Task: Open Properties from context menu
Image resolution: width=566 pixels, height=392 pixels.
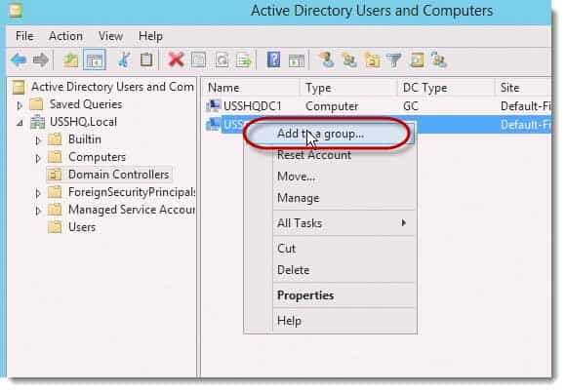Action: tap(330, 295)
